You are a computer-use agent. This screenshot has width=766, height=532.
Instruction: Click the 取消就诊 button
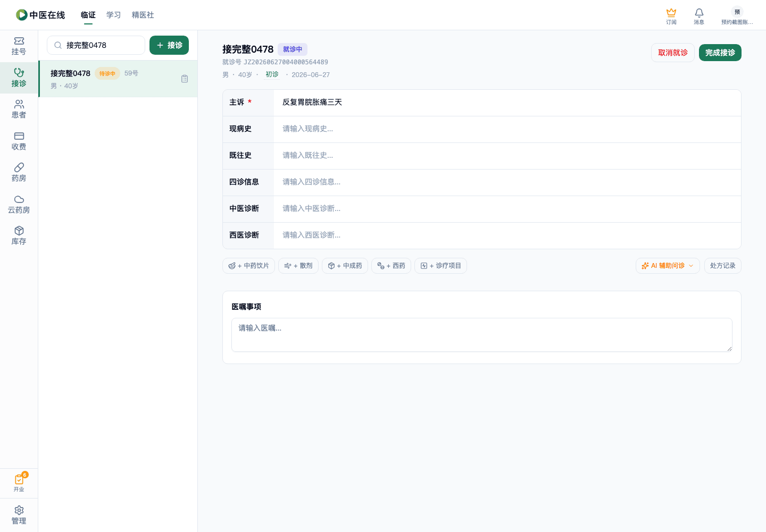pos(673,53)
